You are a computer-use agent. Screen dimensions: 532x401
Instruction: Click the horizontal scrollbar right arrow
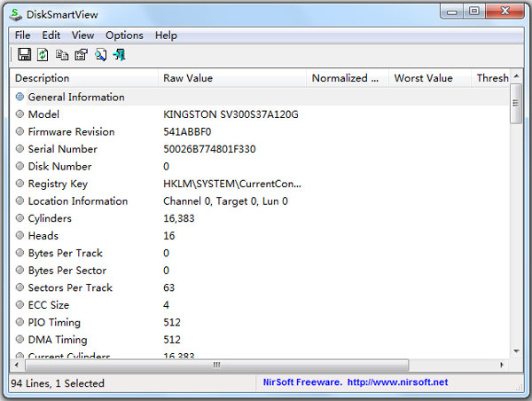coord(502,365)
